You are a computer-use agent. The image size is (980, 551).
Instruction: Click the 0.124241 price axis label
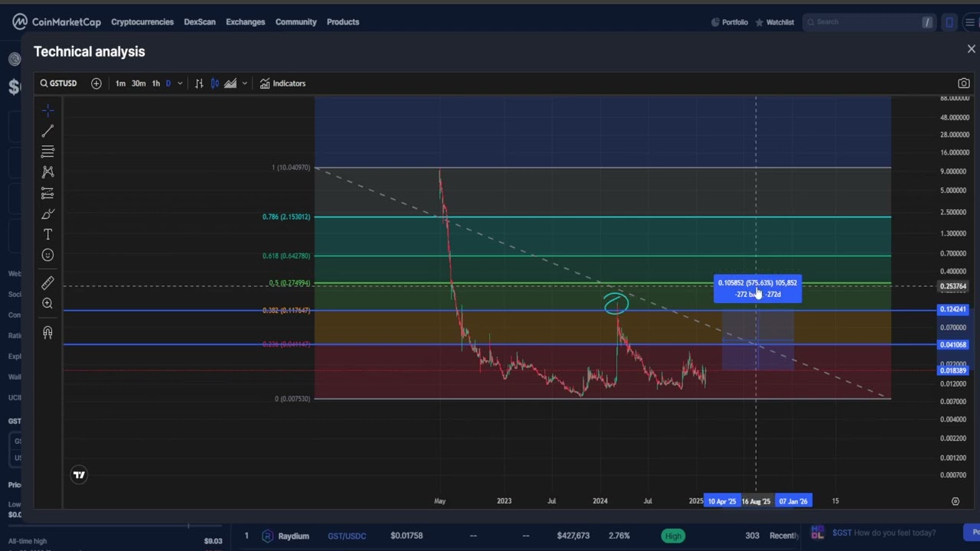[x=953, y=309]
